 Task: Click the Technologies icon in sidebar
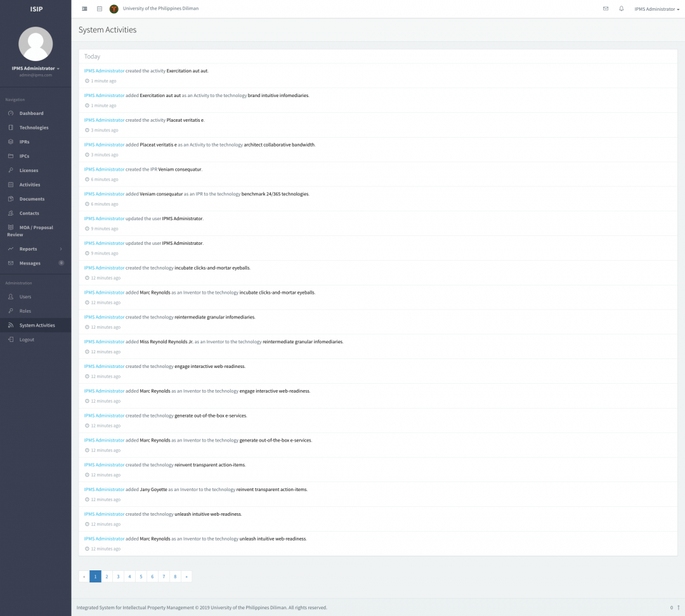point(11,128)
